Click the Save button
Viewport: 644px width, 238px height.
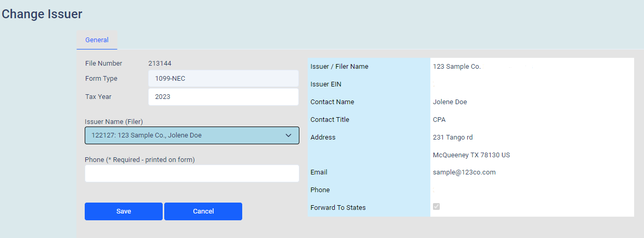(x=124, y=211)
